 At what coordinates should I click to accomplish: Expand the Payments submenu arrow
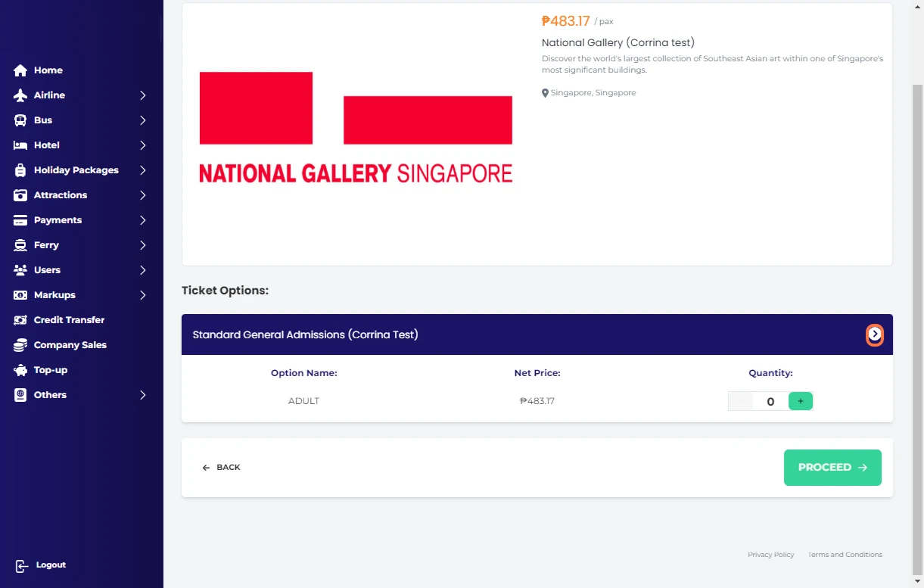point(142,220)
